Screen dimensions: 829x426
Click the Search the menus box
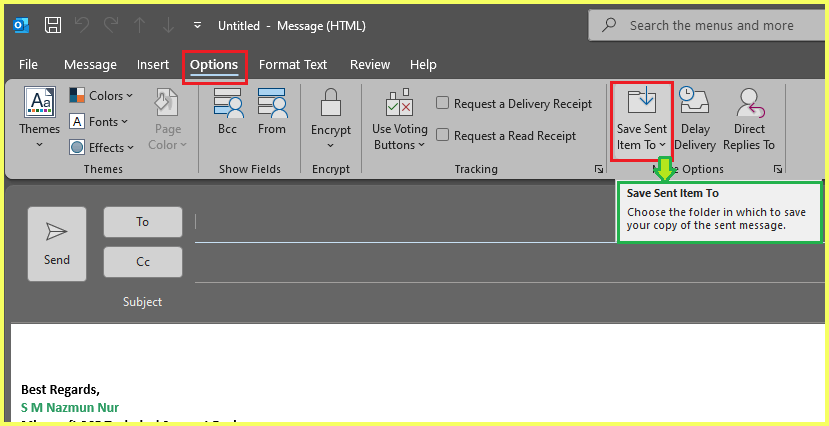click(x=707, y=25)
